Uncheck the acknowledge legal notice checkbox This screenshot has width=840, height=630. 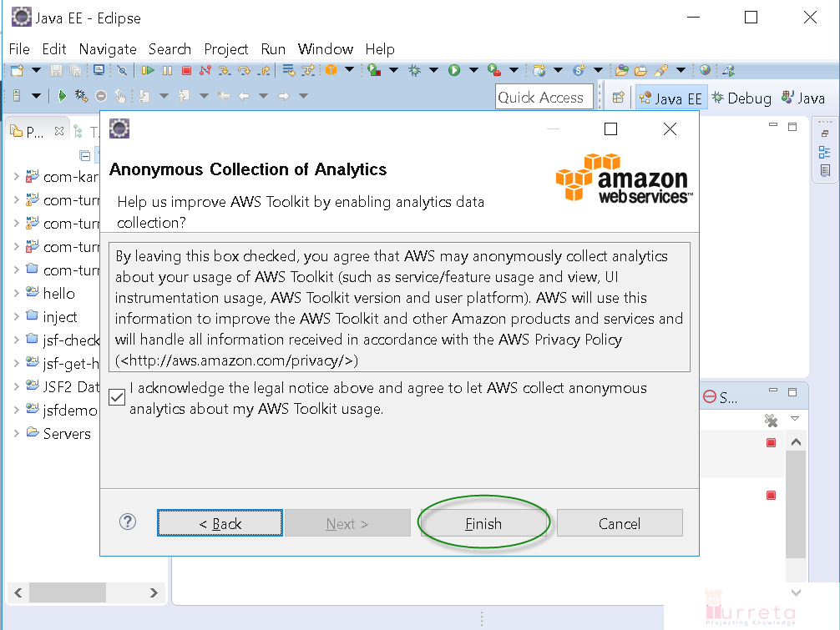pyautogui.click(x=117, y=397)
